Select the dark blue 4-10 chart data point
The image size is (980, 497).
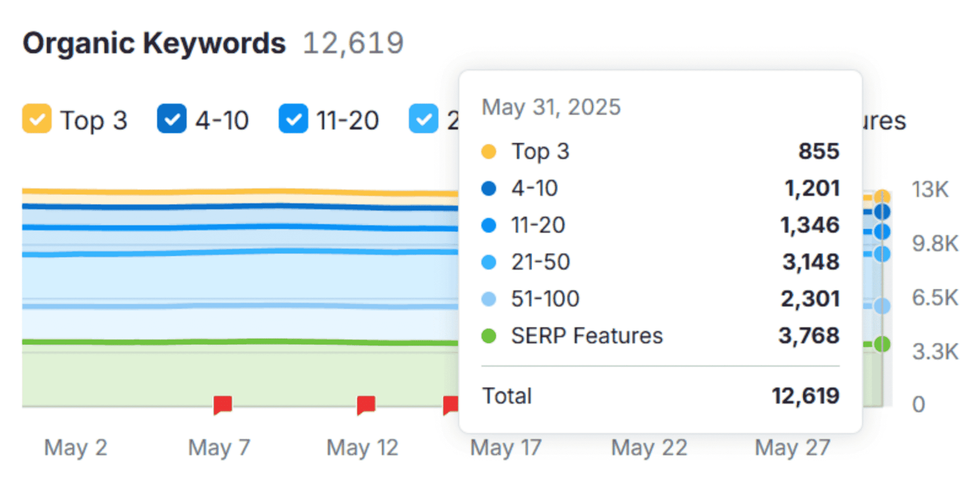click(x=882, y=212)
